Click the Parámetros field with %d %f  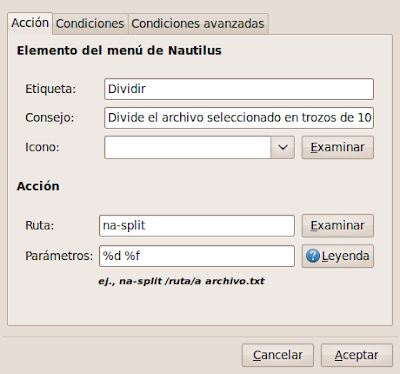coord(197,256)
